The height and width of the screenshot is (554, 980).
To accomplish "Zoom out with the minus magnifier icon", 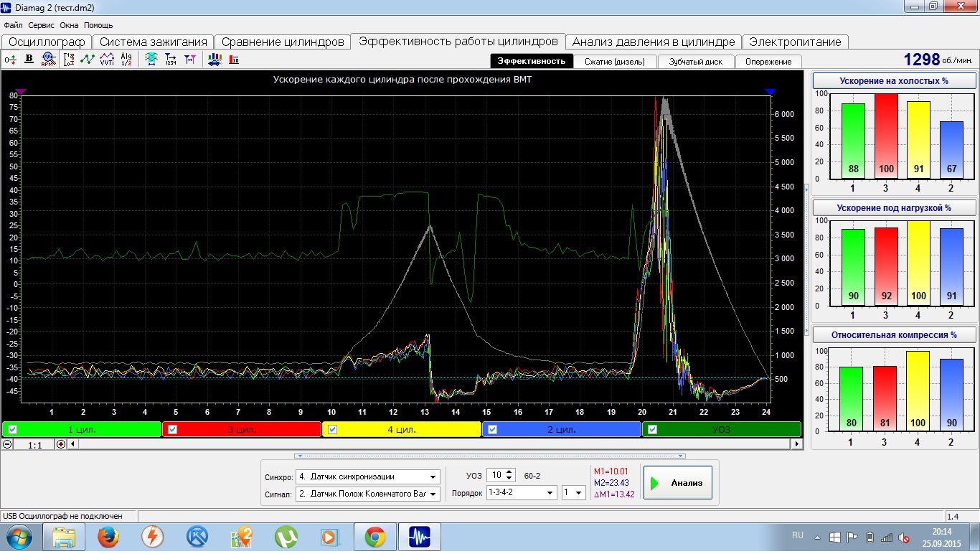I will 7,444.
